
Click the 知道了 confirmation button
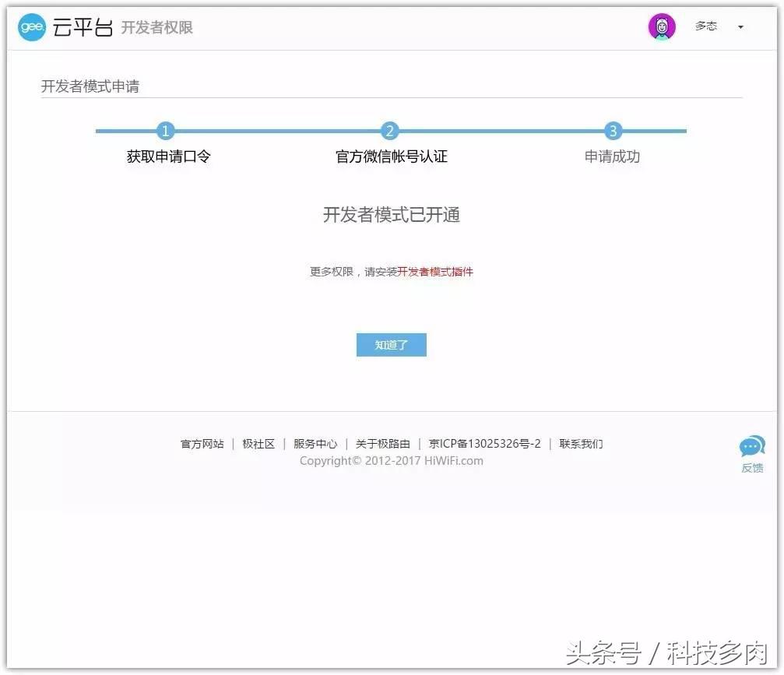(x=391, y=344)
